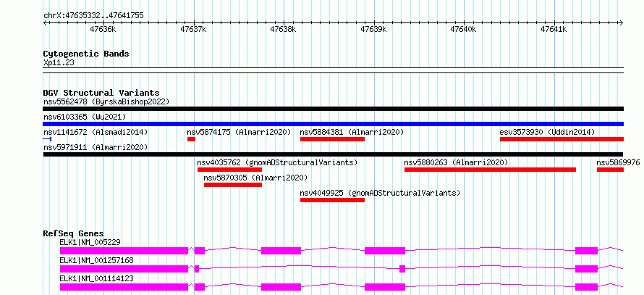This screenshot has height=295, width=644.
Task: Click the red nsv4035762 gnomAD variant bar
Action: tap(229, 170)
